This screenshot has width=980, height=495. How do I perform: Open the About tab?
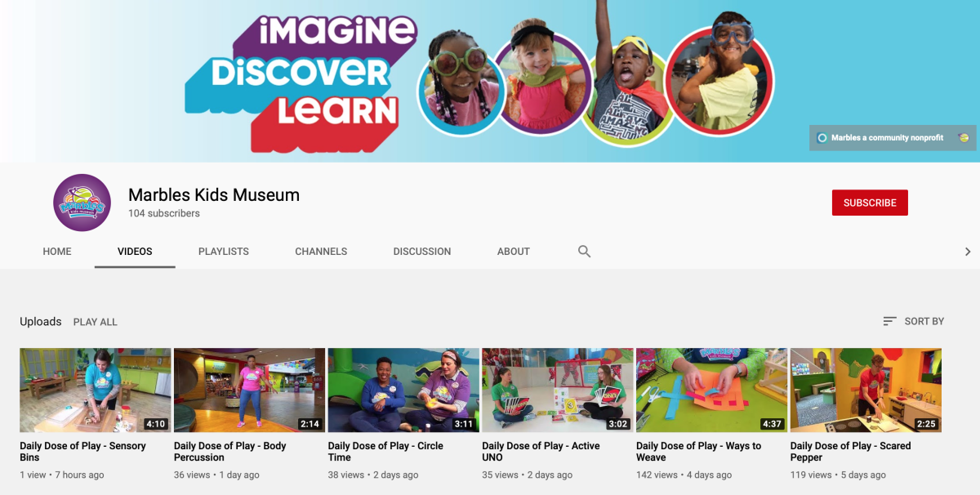click(514, 252)
